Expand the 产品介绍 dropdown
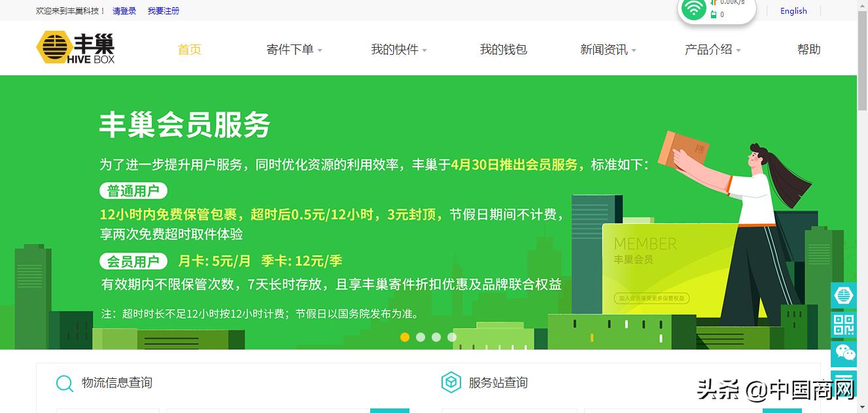This screenshot has height=413, width=868. point(708,49)
